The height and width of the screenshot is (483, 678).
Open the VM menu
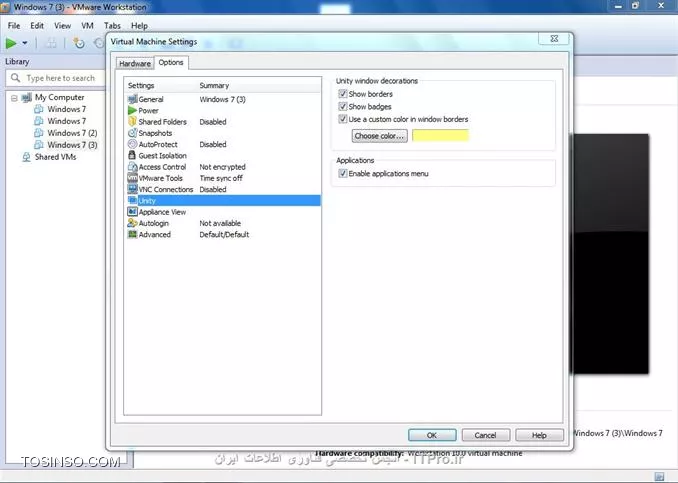pos(87,26)
